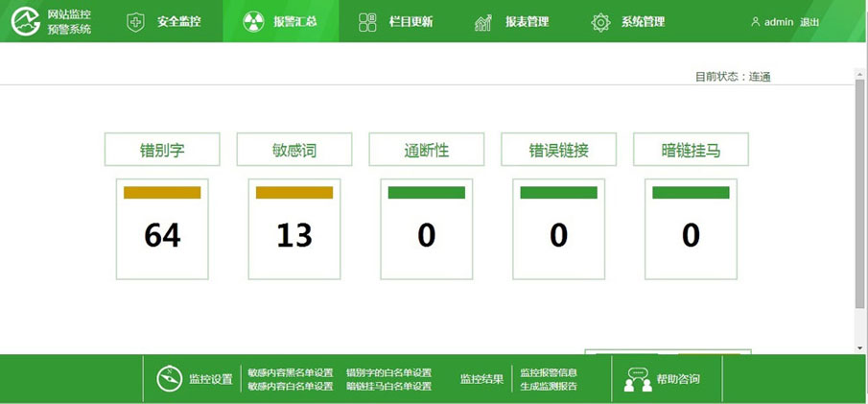Open 生成监测报告
This screenshot has width=868, height=404.
pos(549,387)
